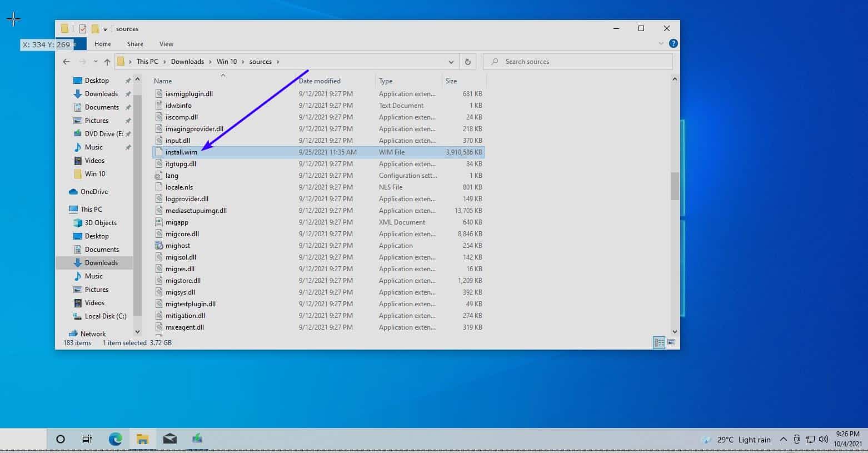Open the View ribbon tab
Viewport: 868px width, 453px height.
tap(166, 44)
